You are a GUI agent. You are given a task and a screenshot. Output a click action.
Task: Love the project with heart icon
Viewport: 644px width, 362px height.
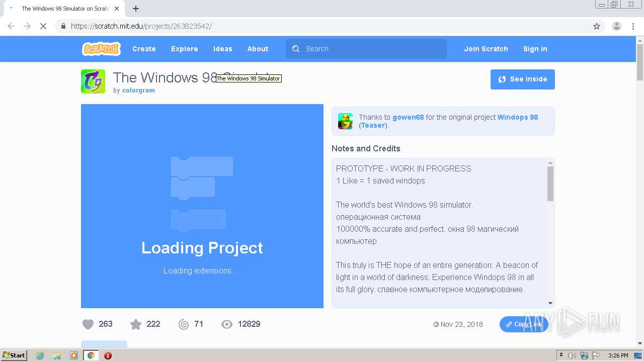[x=88, y=324]
